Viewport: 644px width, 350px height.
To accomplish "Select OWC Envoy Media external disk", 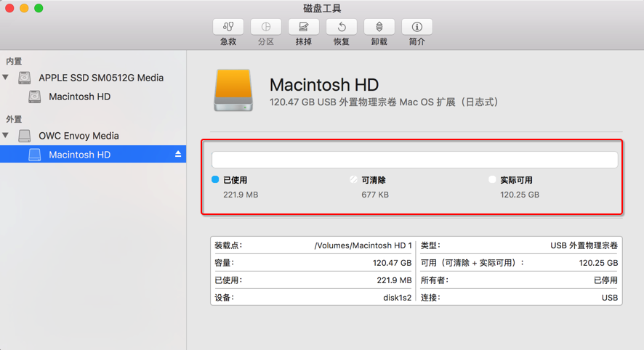I will tap(79, 136).
